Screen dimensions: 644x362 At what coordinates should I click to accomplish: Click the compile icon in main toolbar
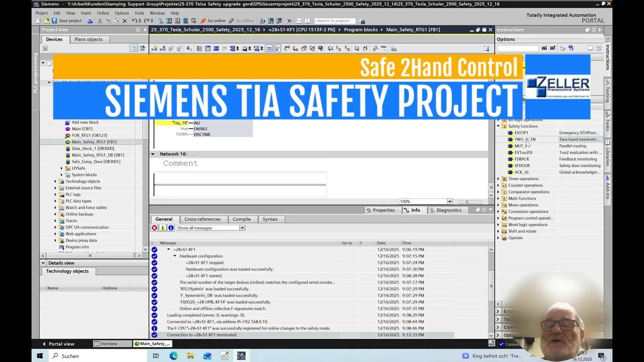pyautogui.click(x=161, y=21)
